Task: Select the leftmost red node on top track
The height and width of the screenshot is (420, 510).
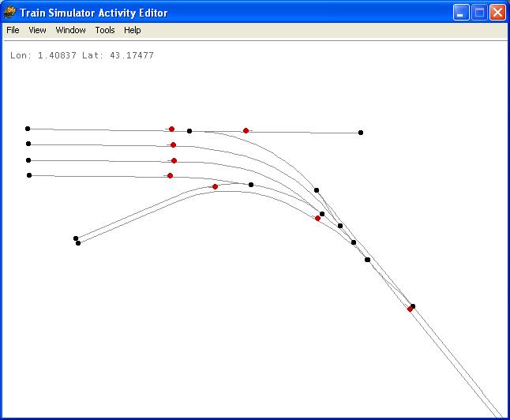Action: tap(171, 129)
